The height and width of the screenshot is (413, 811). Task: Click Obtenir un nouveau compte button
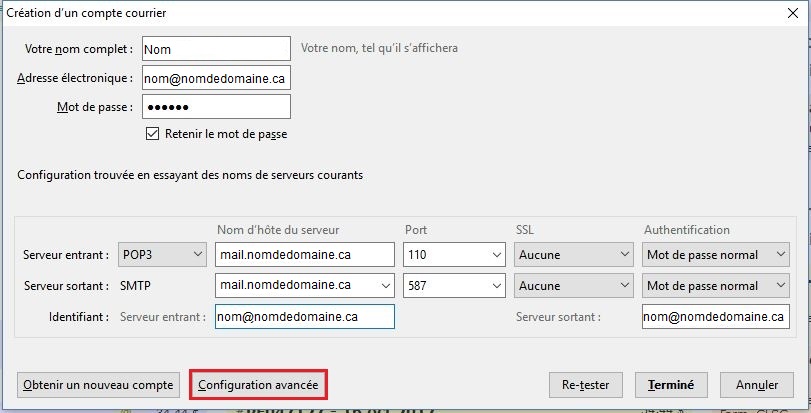(x=97, y=384)
